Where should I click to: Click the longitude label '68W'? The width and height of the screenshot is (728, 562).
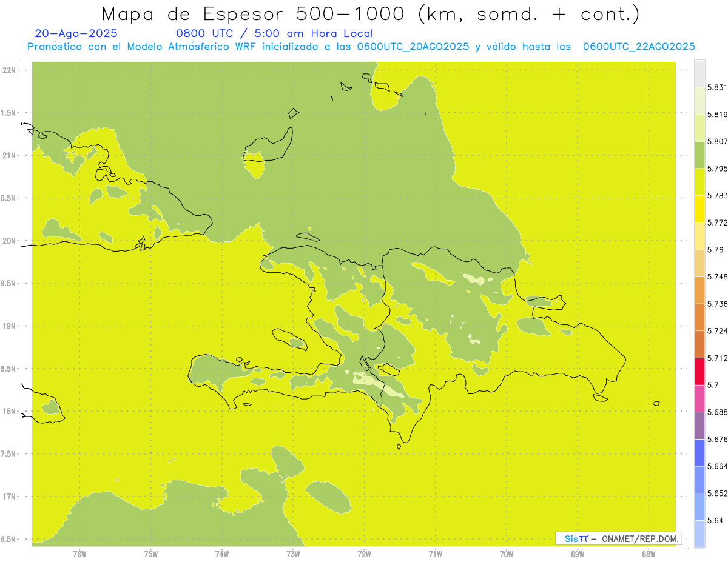point(649,554)
